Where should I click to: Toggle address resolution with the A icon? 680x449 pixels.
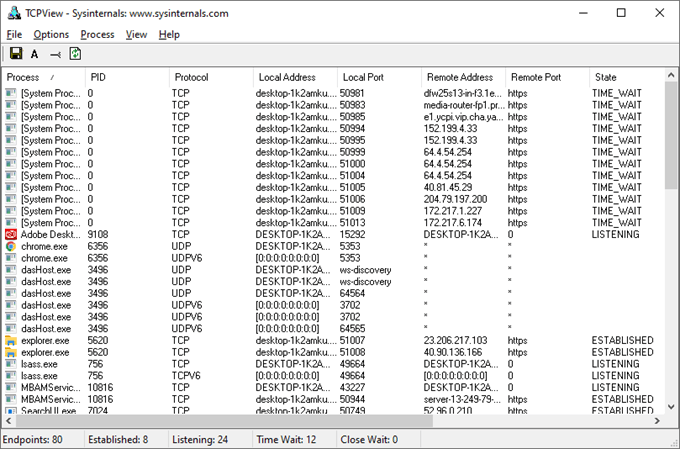35,54
